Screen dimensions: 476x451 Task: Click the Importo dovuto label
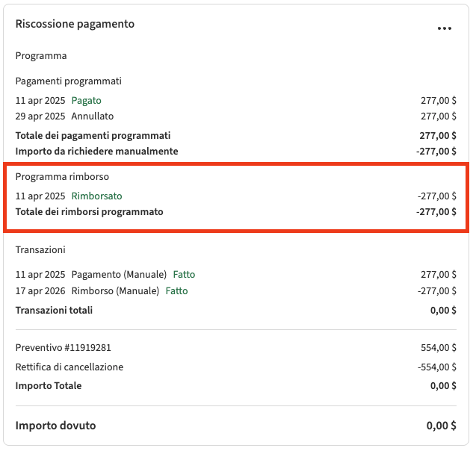click(x=55, y=426)
